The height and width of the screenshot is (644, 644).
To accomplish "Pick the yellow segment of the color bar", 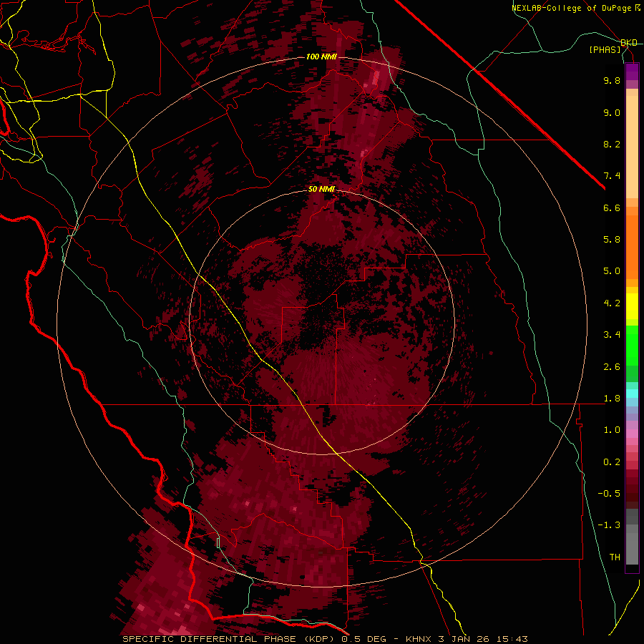I will (632, 306).
